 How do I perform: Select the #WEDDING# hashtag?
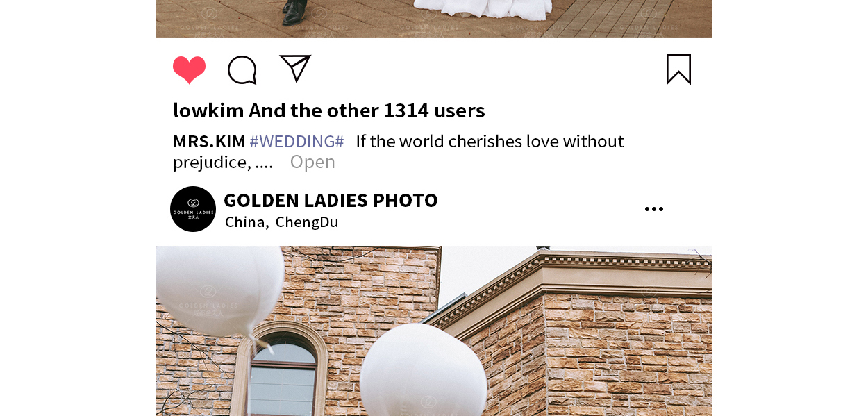click(x=297, y=142)
